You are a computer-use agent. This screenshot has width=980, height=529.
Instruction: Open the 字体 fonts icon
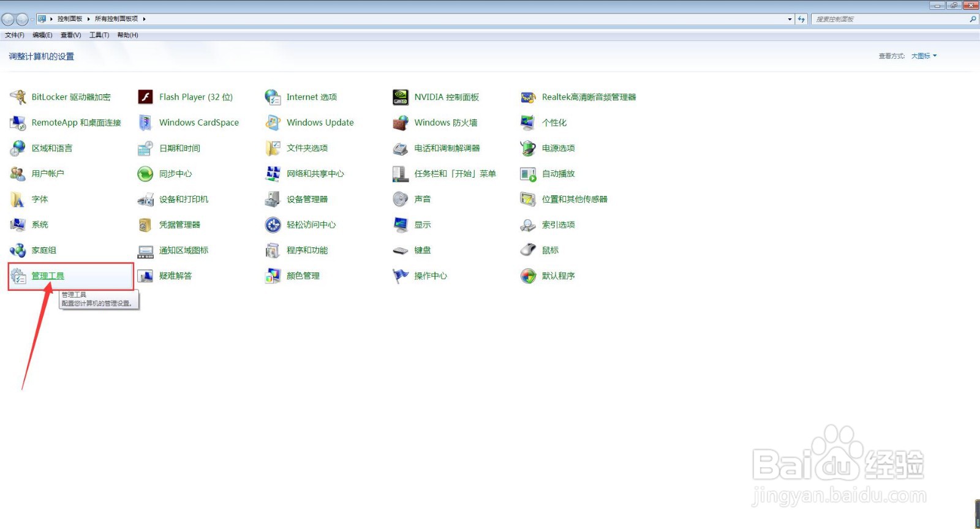pos(18,199)
